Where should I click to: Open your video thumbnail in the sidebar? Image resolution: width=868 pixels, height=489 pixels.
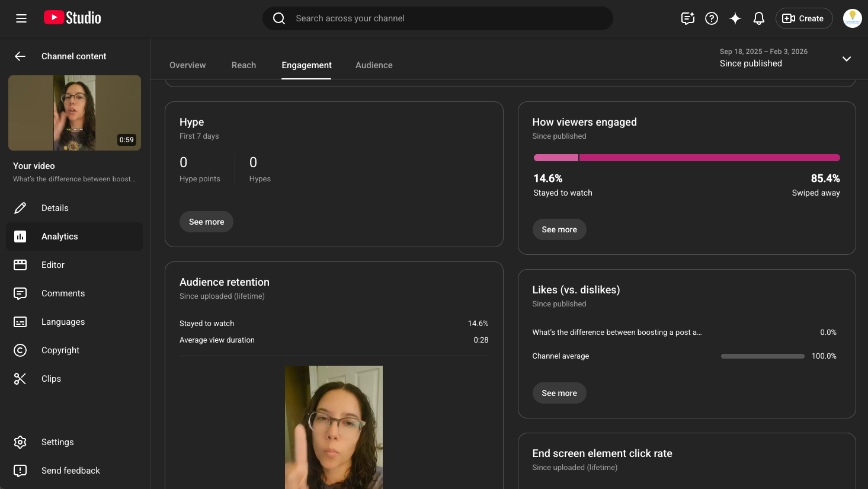click(x=75, y=113)
